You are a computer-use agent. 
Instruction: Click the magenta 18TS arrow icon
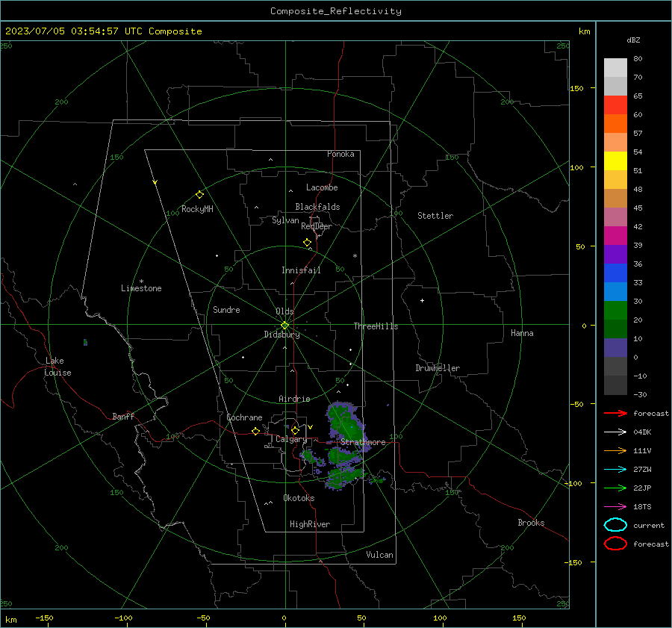point(615,507)
